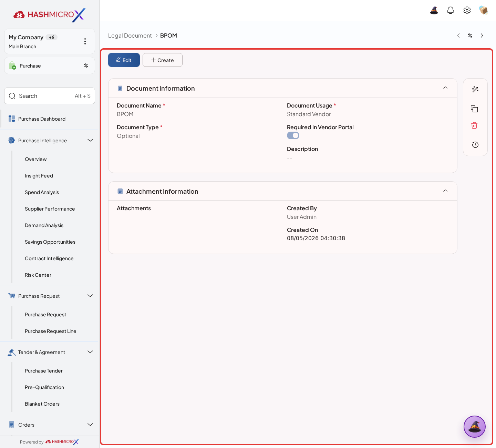Click the search magnifier icon

coord(12,96)
